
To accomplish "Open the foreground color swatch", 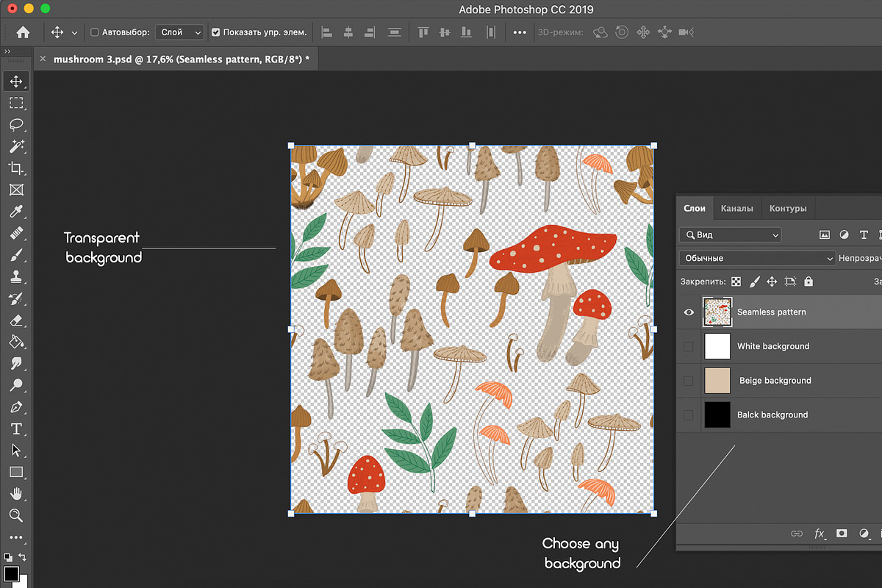I will (x=11, y=574).
